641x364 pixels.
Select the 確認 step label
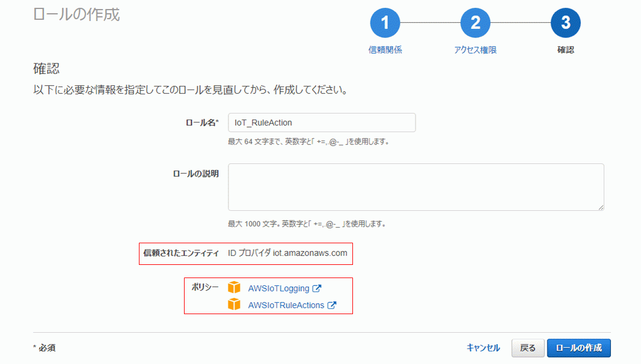566,50
